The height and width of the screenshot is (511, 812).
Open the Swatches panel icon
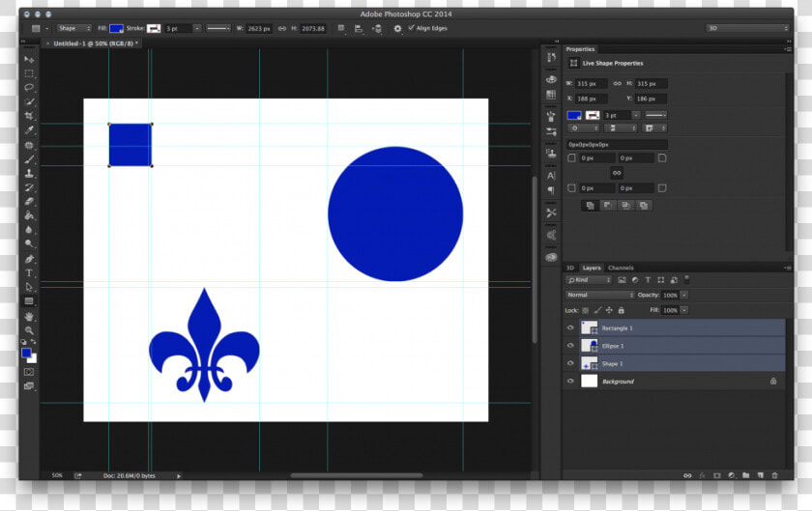pyautogui.click(x=551, y=95)
